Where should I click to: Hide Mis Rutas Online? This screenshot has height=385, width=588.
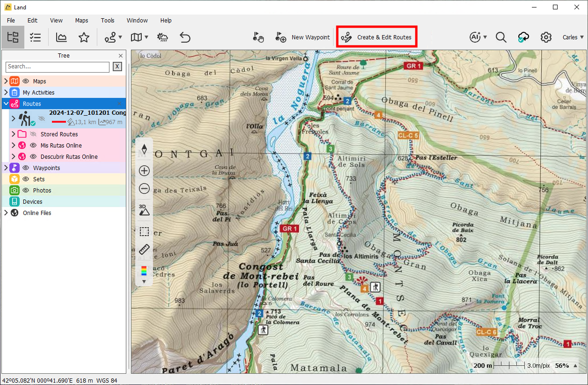(x=33, y=146)
